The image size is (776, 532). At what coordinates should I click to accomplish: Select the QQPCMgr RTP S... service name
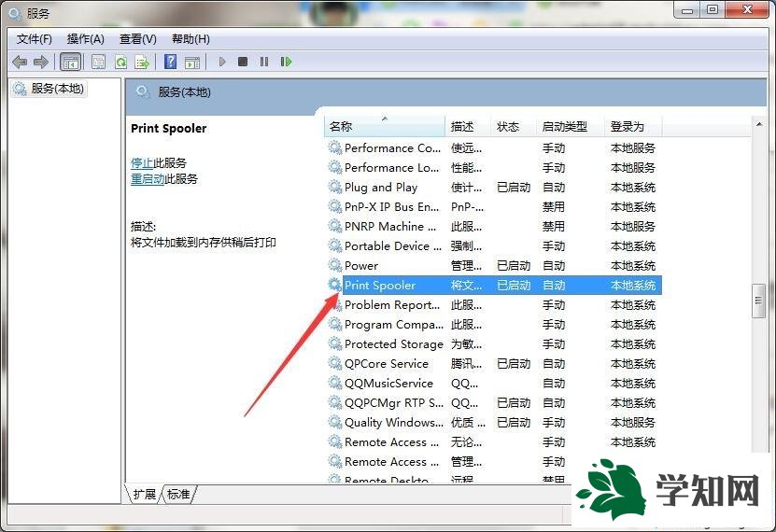pos(394,402)
